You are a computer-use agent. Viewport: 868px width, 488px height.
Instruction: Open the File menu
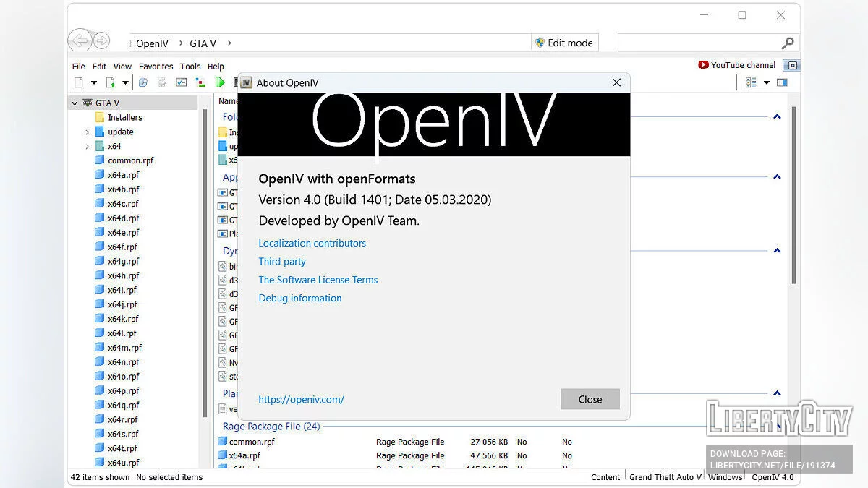79,67
